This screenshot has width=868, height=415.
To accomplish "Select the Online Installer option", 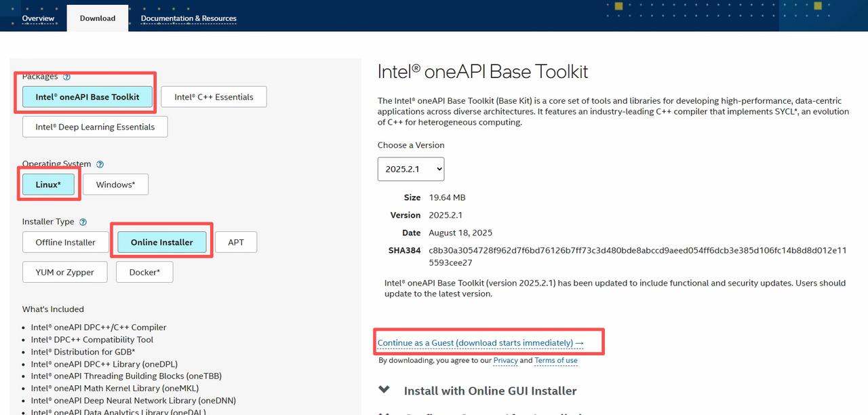I will click(162, 242).
